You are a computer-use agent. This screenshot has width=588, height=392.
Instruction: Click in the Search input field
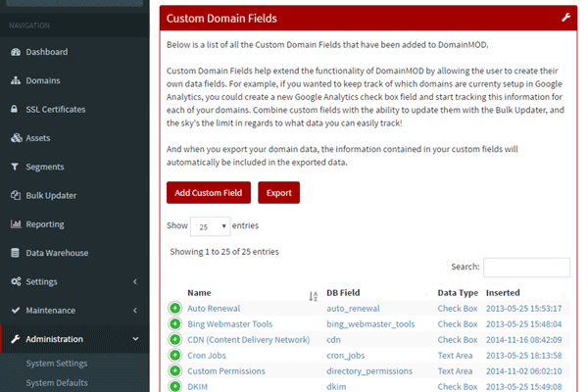tap(526, 268)
